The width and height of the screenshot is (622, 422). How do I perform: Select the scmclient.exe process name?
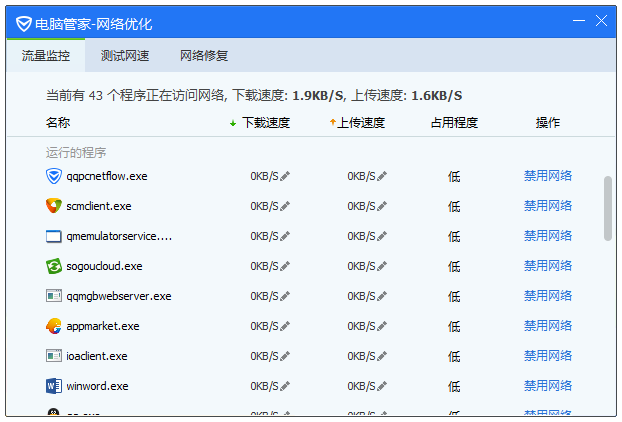[99, 206]
